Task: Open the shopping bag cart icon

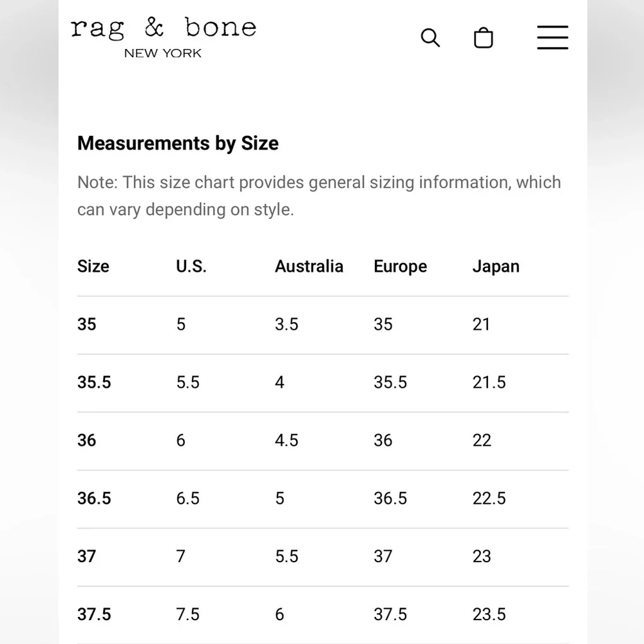Action: [x=483, y=38]
